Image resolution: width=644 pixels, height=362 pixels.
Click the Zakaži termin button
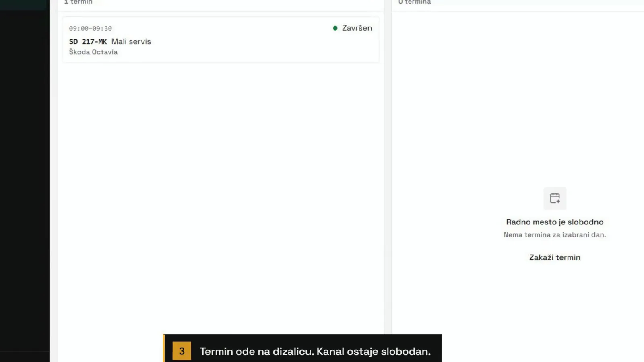click(x=555, y=257)
